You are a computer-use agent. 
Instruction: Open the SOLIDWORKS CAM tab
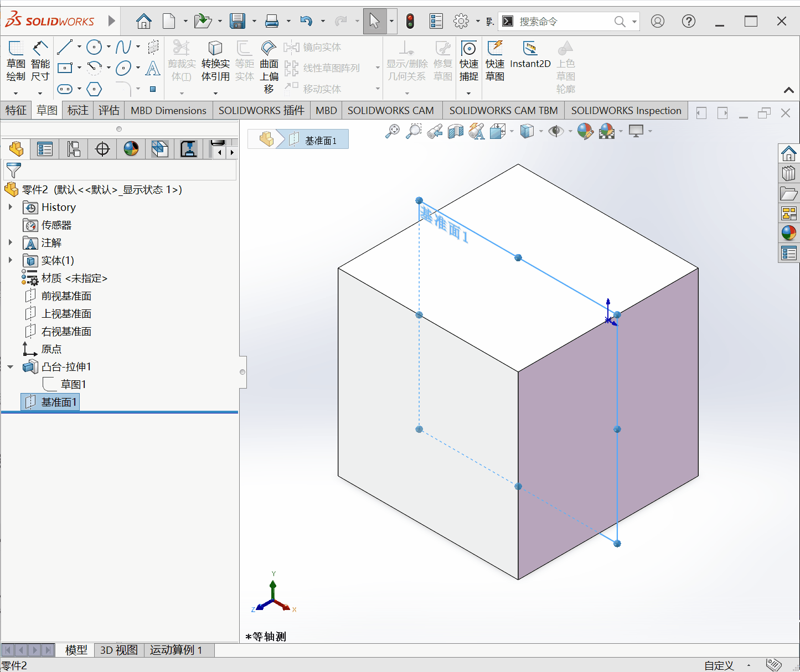tap(391, 110)
